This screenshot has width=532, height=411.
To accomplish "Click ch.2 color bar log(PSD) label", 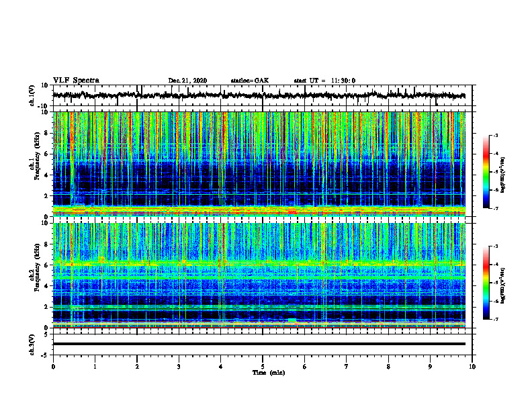I will pyautogui.click(x=503, y=286).
